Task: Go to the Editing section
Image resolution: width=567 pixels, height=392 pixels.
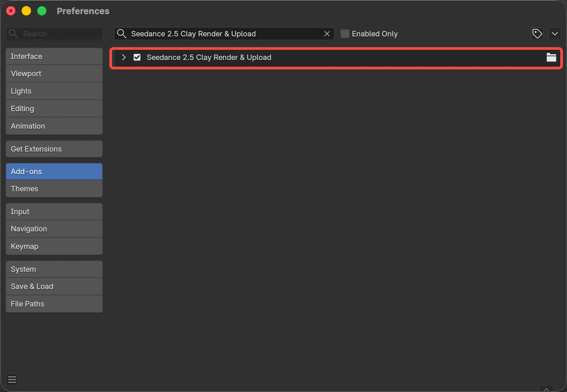Action: [x=54, y=108]
